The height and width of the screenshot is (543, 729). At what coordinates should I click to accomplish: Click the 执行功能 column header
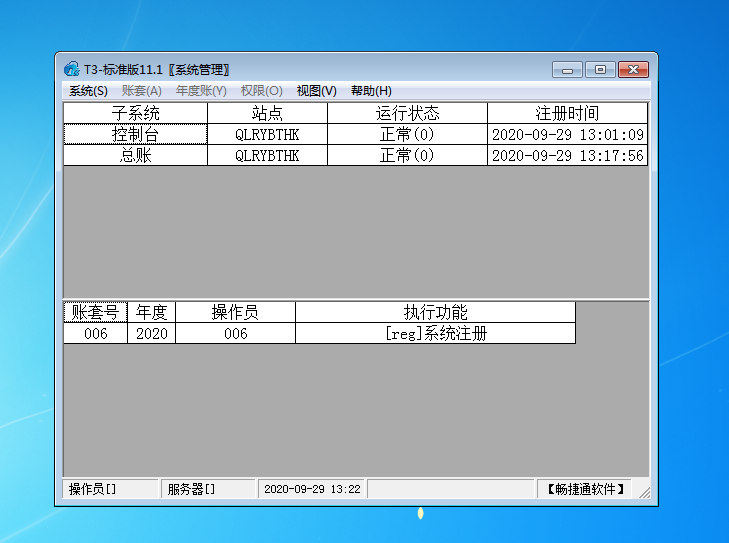pos(436,312)
